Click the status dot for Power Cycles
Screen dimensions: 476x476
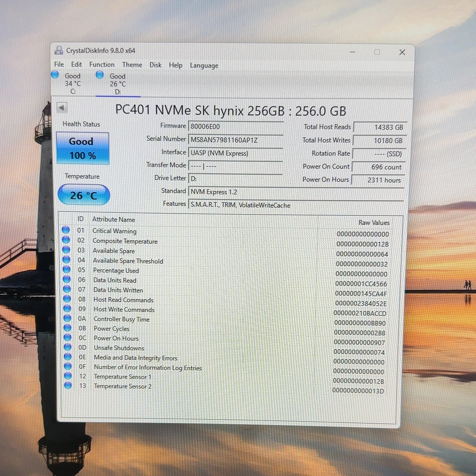tap(67, 328)
